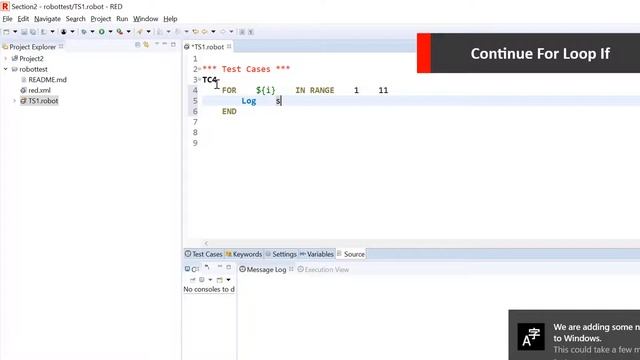Switch to the Variables editor tab
Screen dimensions: 640x360
pyautogui.click(x=317, y=254)
